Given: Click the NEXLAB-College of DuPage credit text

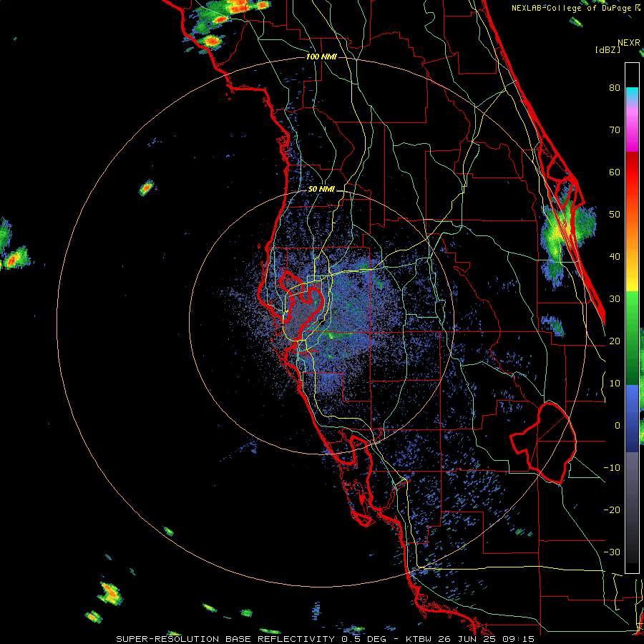Looking at the screenshot, I should click(576, 8).
